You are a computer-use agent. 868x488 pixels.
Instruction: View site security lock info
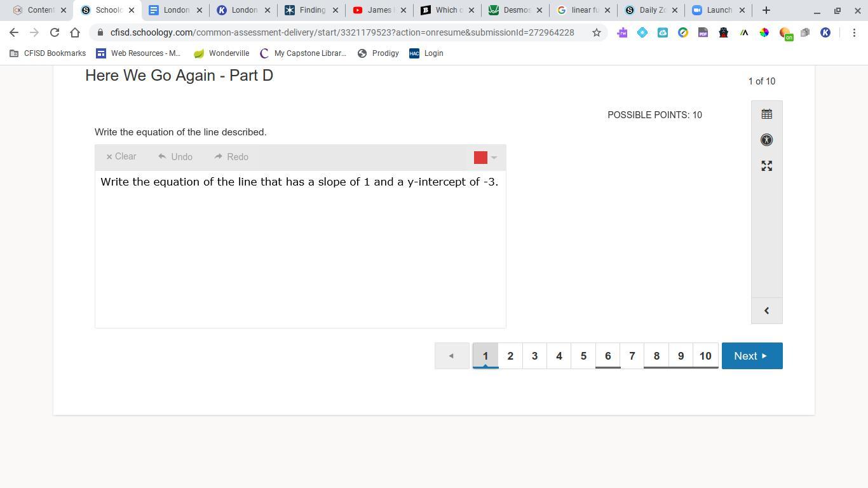(100, 32)
